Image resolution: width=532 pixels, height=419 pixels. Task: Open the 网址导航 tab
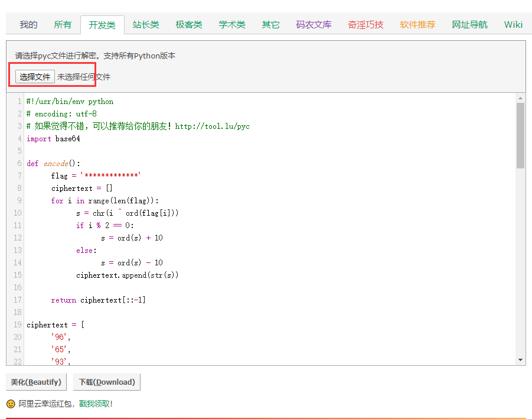tap(469, 24)
